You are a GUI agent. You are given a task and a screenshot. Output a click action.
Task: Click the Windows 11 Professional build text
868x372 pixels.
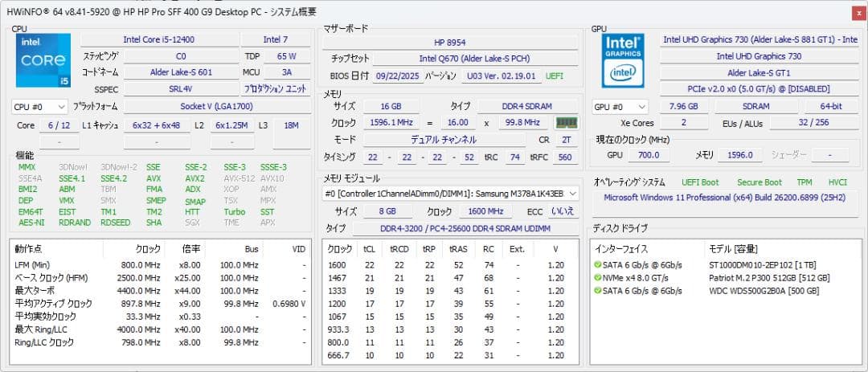(726, 198)
